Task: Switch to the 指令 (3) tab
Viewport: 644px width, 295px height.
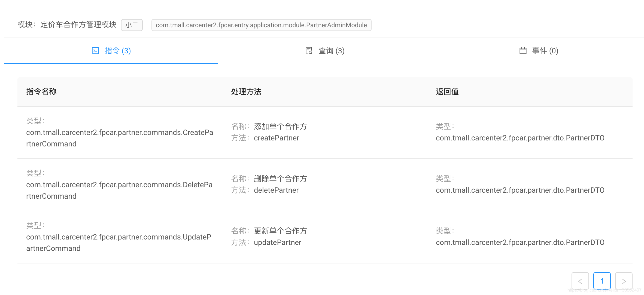Action: point(111,51)
